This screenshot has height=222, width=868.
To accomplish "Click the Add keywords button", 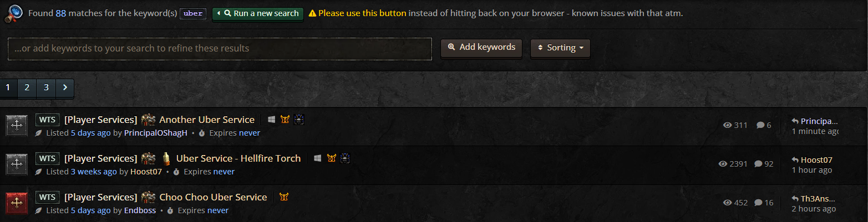I will point(481,48).
